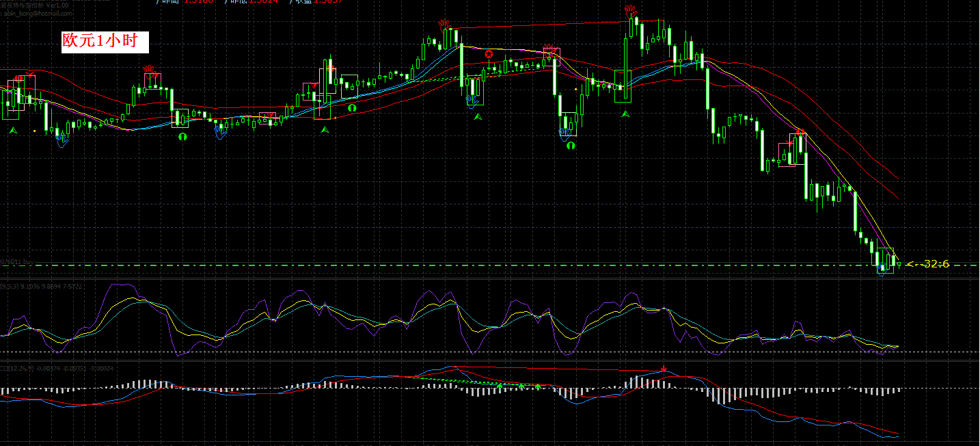Click the (9,3,3) stochastic indicator values label
980x446 pixels.
point(42,286)
